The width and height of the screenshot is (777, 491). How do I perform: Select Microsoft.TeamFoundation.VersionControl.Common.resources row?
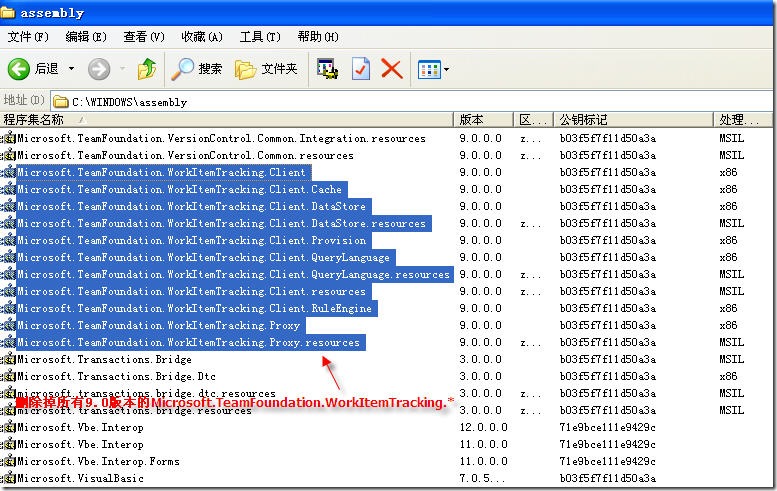tap(185, 155)
